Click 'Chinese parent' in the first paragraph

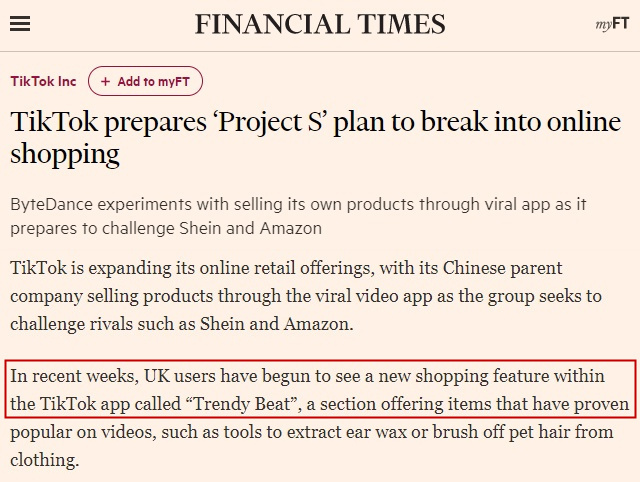[x=502, y=268]
